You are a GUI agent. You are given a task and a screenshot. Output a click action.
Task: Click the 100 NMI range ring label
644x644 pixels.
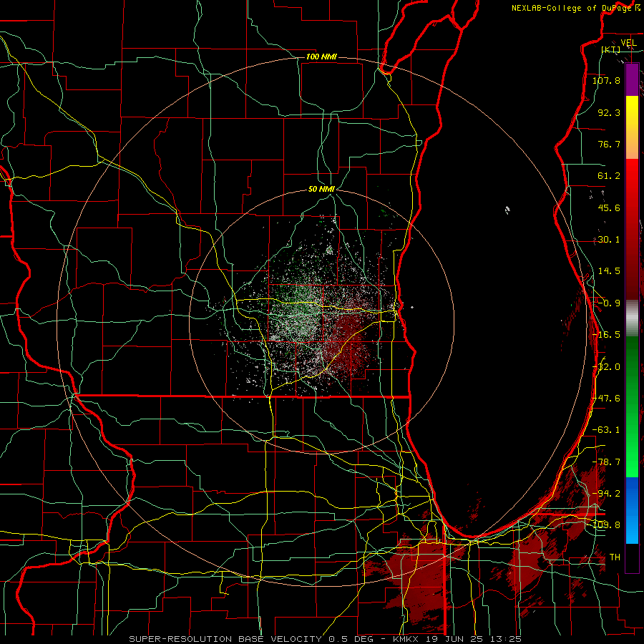321,57
